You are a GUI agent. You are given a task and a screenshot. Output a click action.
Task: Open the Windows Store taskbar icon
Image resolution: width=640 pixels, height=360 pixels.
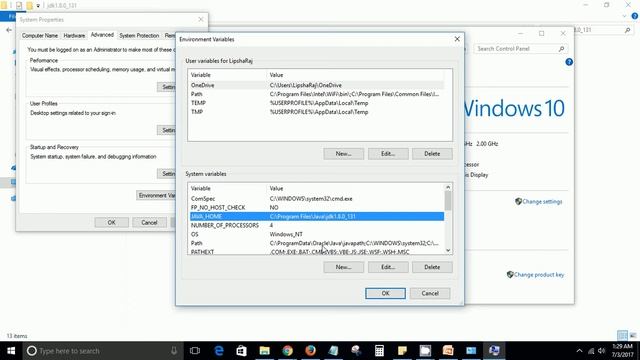click(241, 351)
